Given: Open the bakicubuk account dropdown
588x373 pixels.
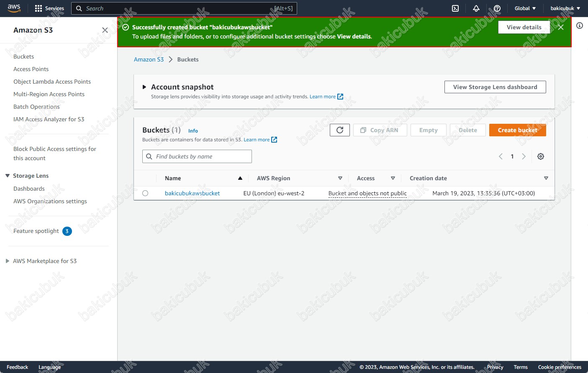Looking at the screenshot, I should pyautogui.click(x=565, y=8).
